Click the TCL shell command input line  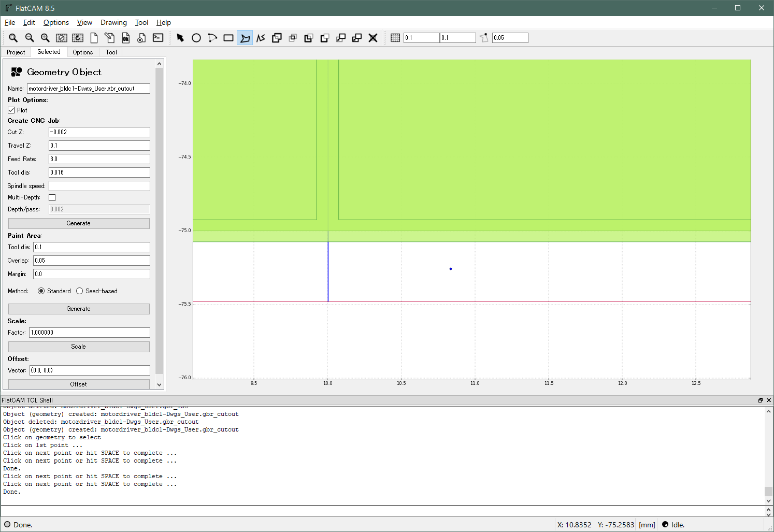[382, 511]
